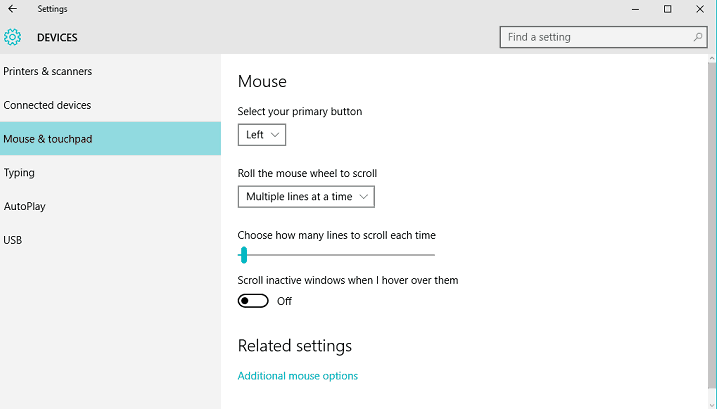Select USB in the sidebar

pyautogui.click(x=13, y=240)
